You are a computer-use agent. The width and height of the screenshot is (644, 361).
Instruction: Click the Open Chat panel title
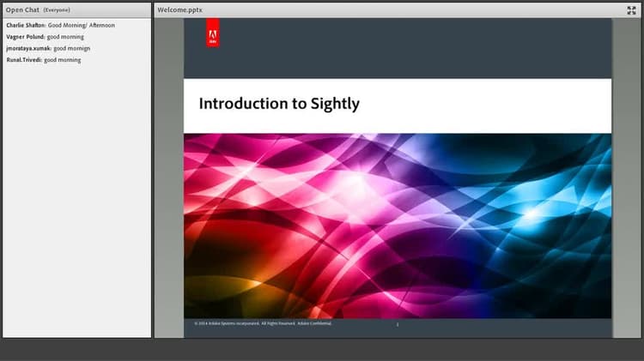pyautogui.click(x=22, y=9)
